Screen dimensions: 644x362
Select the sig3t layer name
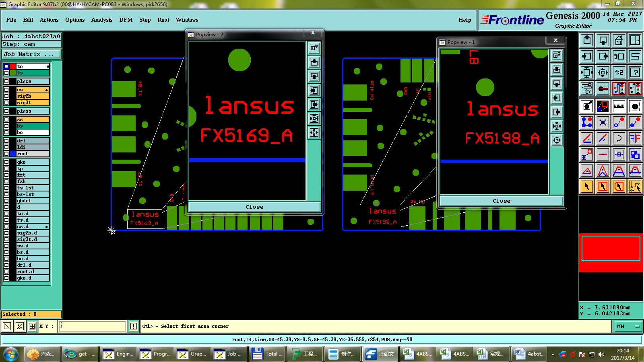(x=33, y=103)
